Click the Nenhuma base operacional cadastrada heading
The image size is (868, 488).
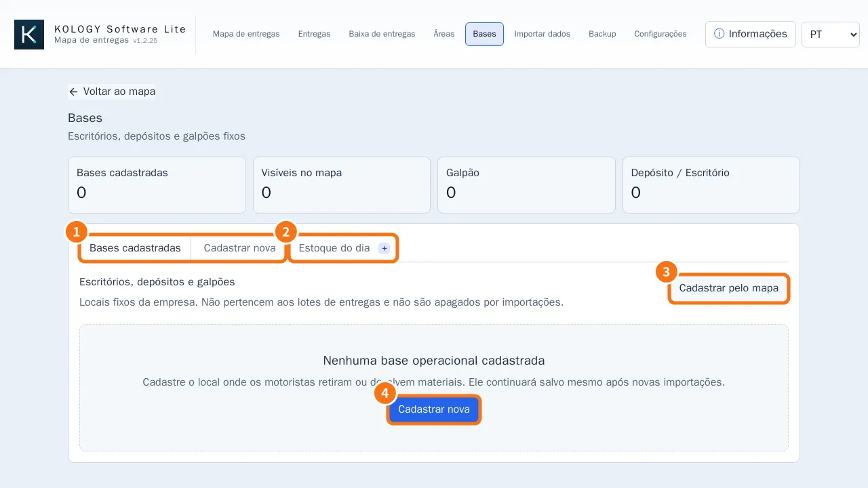tap(434, 361)
